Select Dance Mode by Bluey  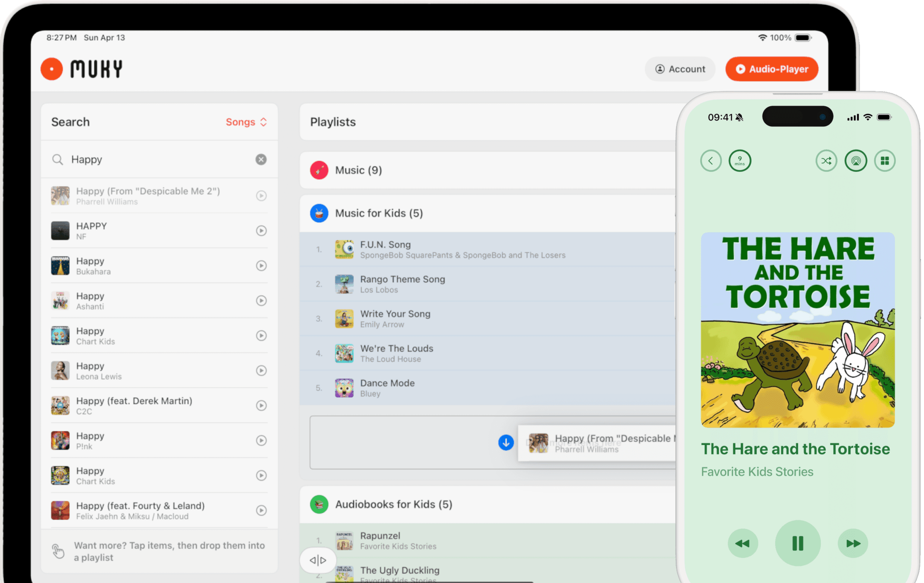click(x=487, y=388)
